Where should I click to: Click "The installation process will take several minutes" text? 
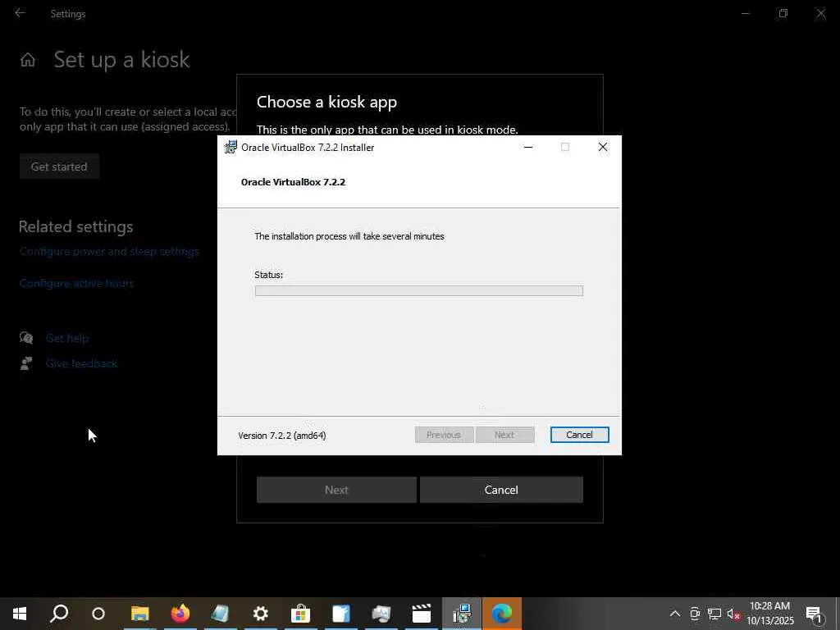coord(349,236)
